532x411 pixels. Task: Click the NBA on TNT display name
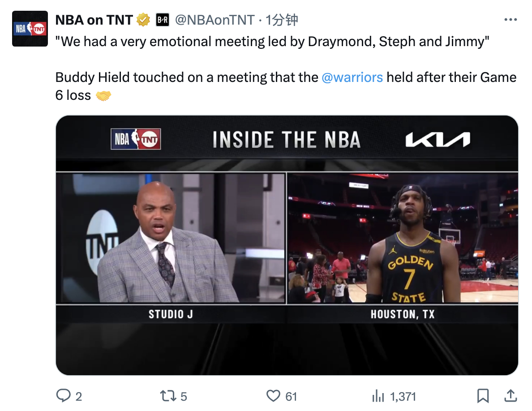pyautogui.click(x=94, y=20)
